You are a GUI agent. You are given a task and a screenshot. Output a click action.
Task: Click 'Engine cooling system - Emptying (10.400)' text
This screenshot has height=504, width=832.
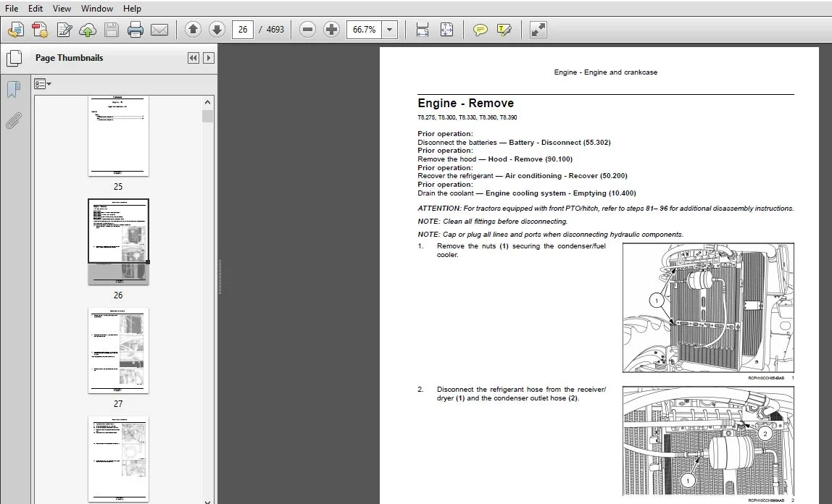[560, 193]
